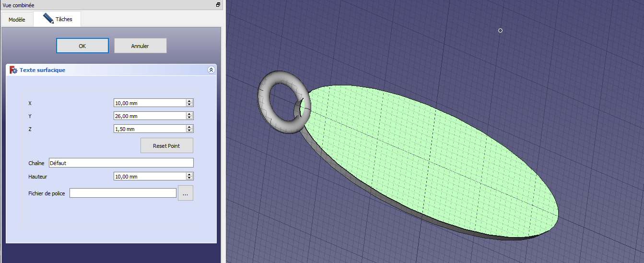
Task: Adjust the Z value with stepper
Action: (x=189, y=129)
